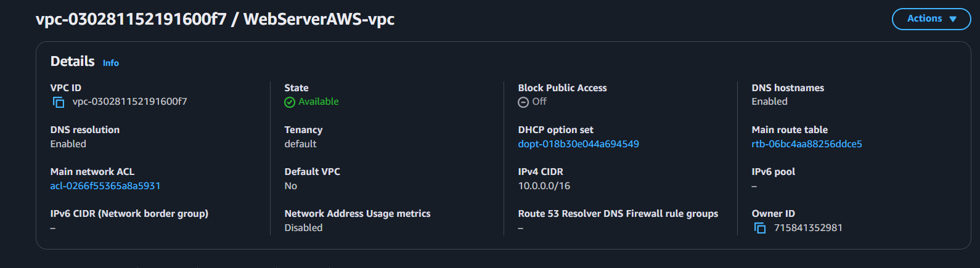980x268 pixels.
Task: Click the Available state text
Action: pyautogui.click(x=319, y=102)
